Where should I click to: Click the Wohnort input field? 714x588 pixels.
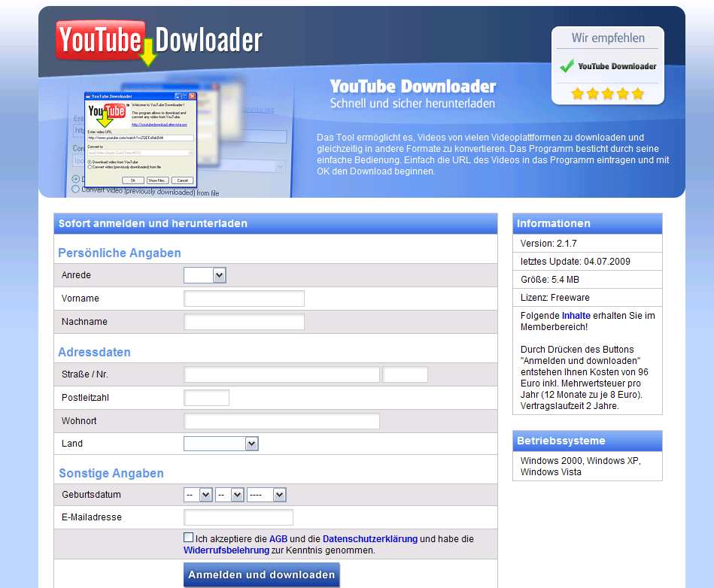point(281,421)
